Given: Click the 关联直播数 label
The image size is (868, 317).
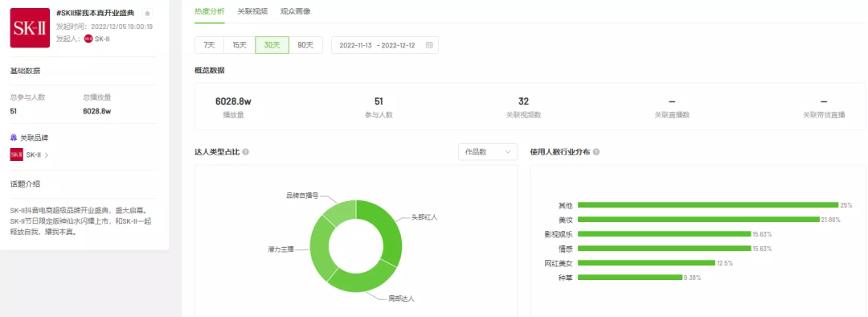Looking at the screenshot, I should pos(671,115).
